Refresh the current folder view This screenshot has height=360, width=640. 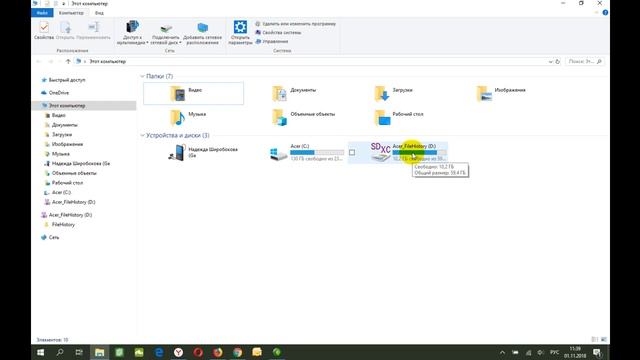pos(558,62)
